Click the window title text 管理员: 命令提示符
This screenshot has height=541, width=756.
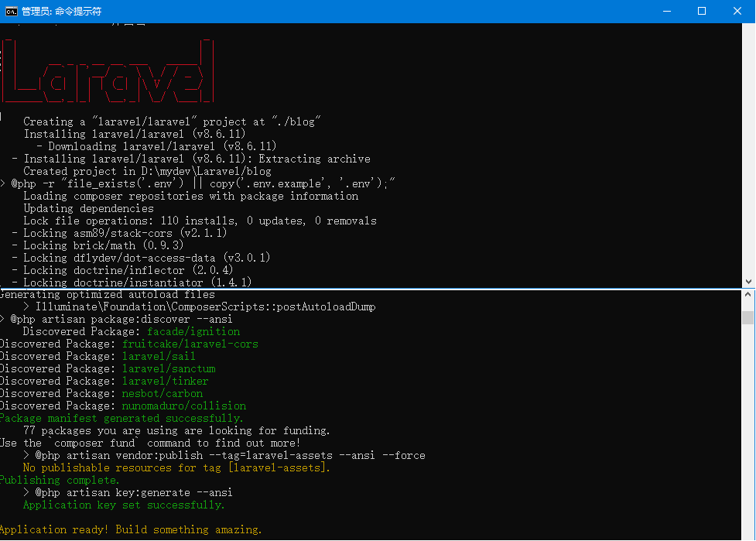[x=61, y=11]
